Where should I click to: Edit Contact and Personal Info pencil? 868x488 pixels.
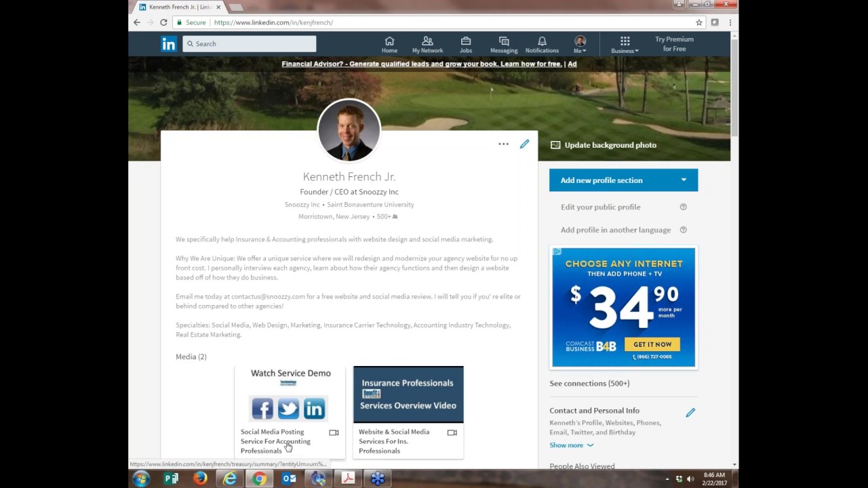click(690, 412)
